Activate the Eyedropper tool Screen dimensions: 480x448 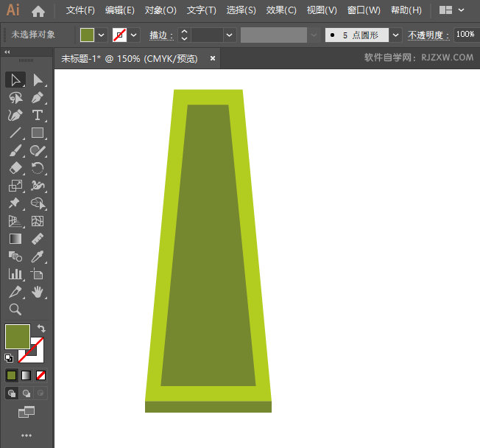coord(38,256)
